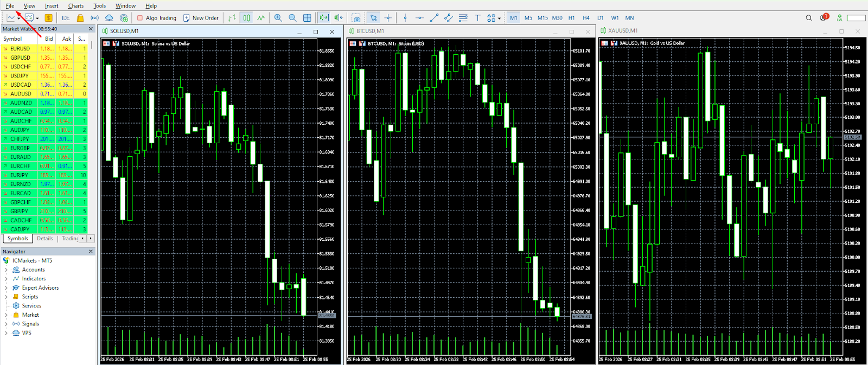Select the Crosshair tool
This screenshot has width=868, height=365.
(388, 18)
